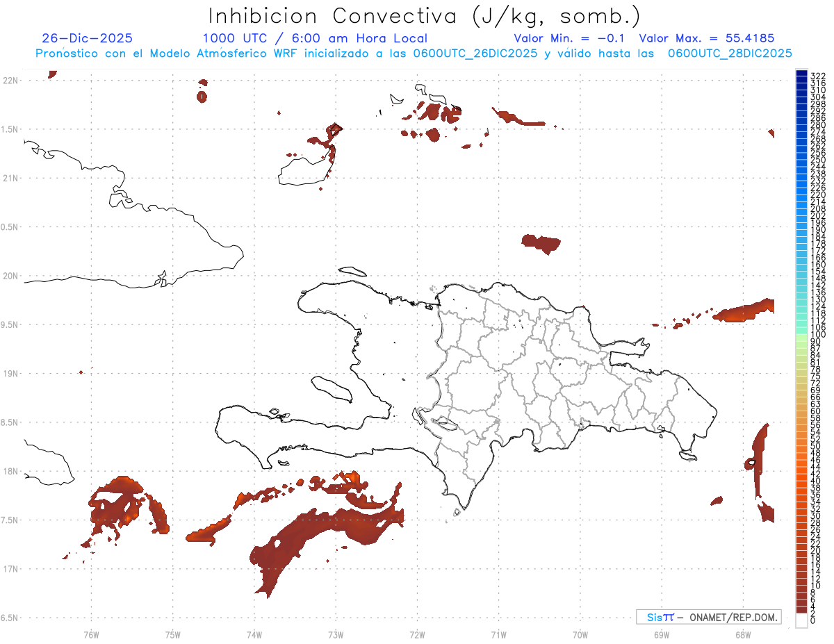Pick the light green colorbar segment below 100

pos(801,337)
